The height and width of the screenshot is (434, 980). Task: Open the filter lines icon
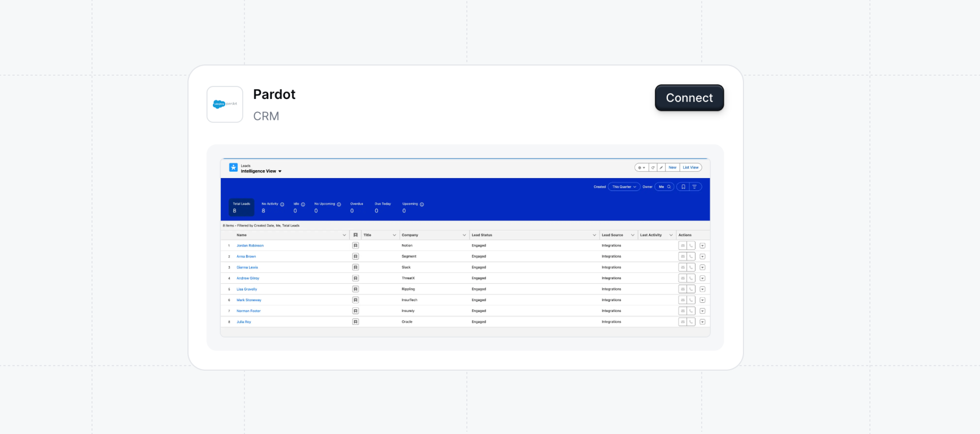[695, 186]
